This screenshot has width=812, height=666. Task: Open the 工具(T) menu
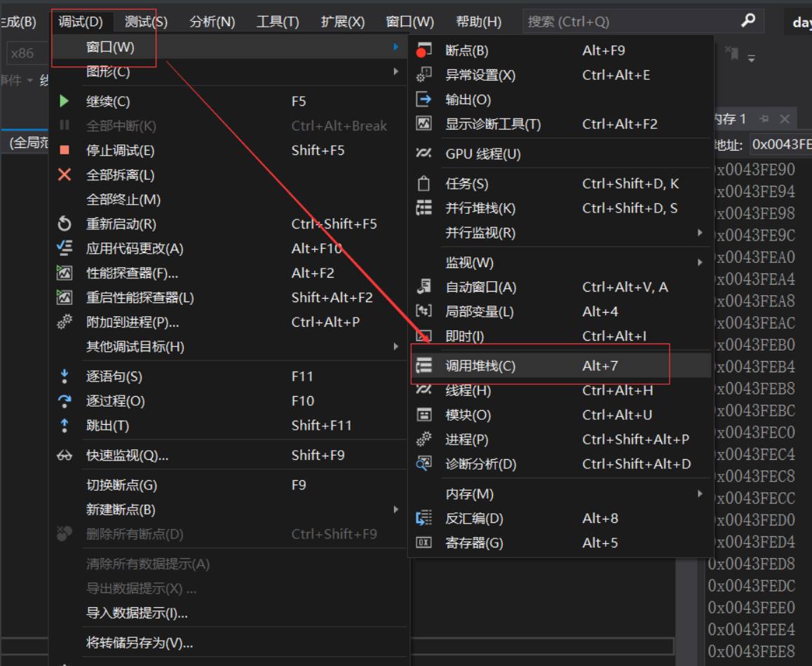pyautogui.click(x=277, y=20)
